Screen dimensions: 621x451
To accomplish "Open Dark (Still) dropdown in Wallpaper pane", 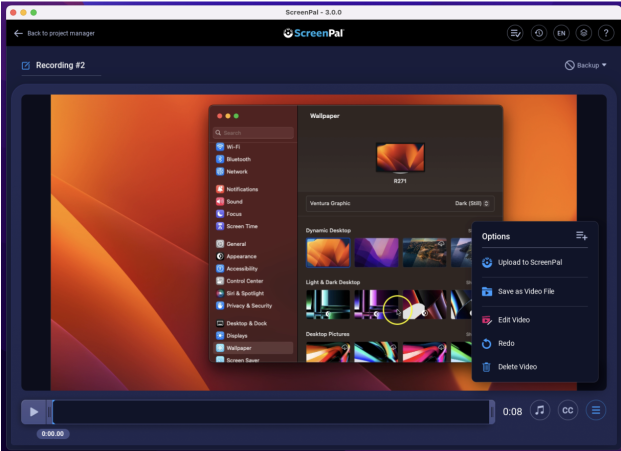I will pos(472,204).
